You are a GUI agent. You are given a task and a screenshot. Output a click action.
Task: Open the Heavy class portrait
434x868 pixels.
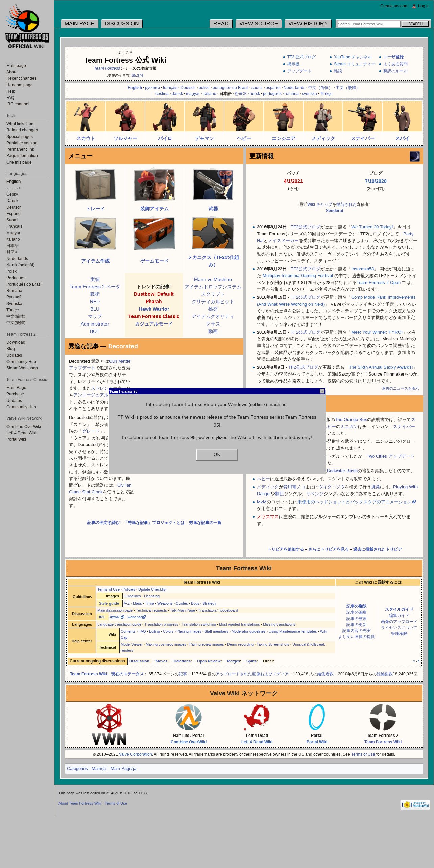pyautogui.click(x=244, y=117)
